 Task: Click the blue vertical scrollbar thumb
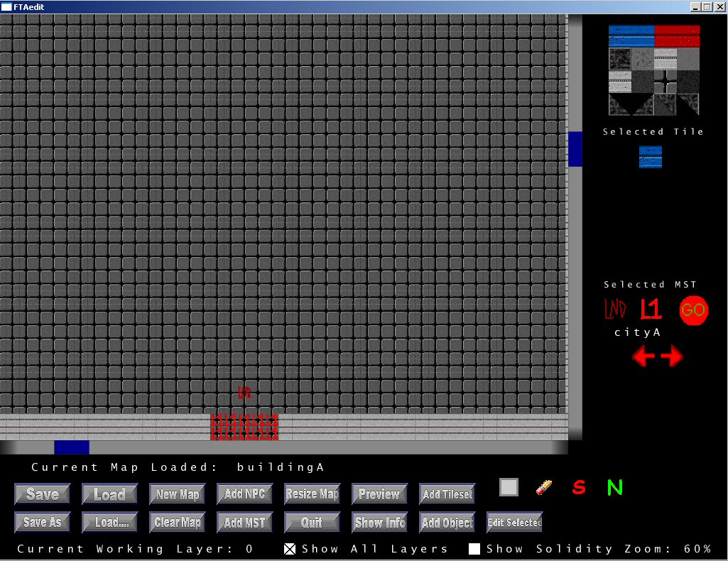tap(575, 149)
